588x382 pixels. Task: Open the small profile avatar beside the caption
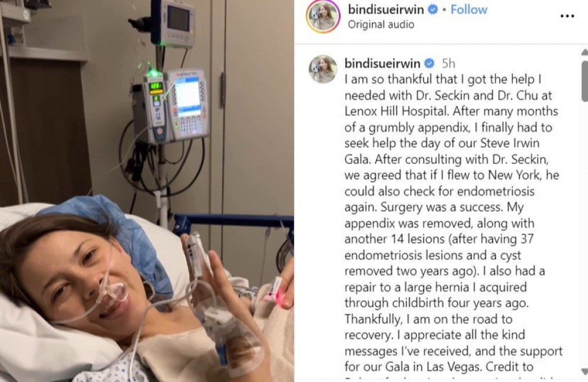(x=323, y=69)
